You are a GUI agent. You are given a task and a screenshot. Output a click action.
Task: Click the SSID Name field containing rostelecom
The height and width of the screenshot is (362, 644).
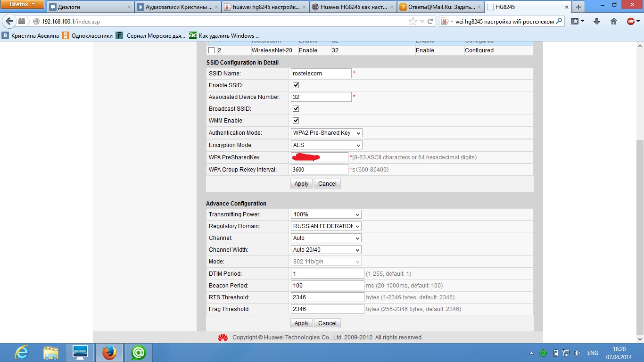[321, 73]
